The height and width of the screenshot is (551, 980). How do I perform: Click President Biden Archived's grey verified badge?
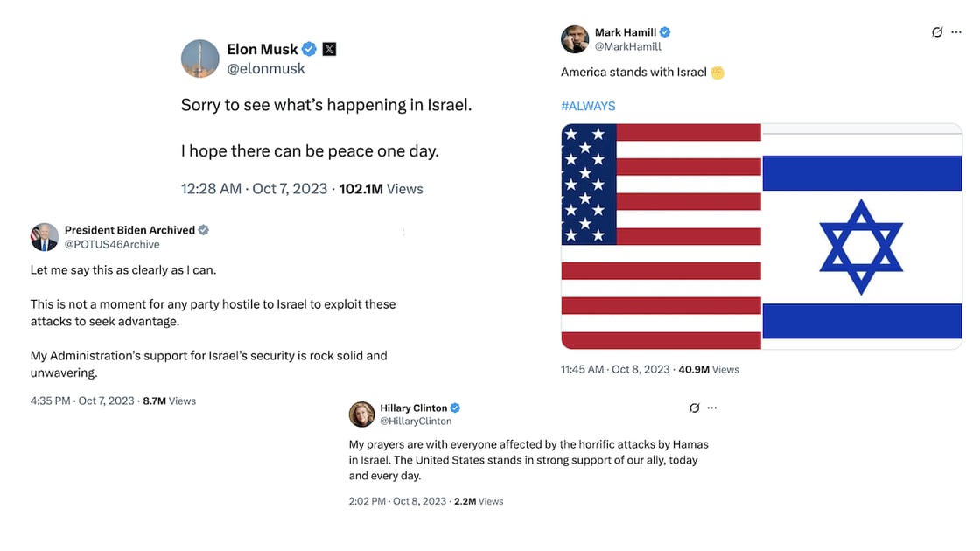[204, 230]
